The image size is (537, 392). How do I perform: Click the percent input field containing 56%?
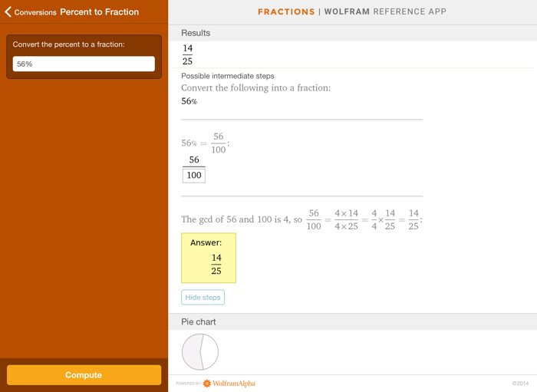point(84,64)
